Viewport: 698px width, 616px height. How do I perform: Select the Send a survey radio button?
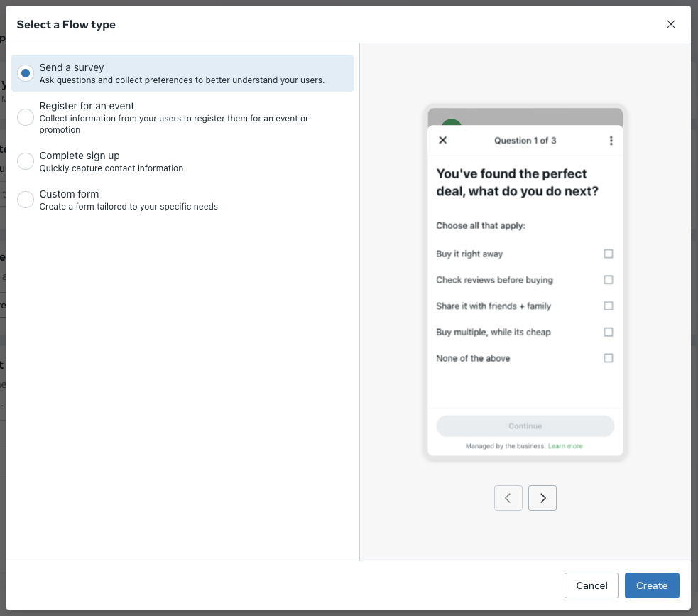26,73
